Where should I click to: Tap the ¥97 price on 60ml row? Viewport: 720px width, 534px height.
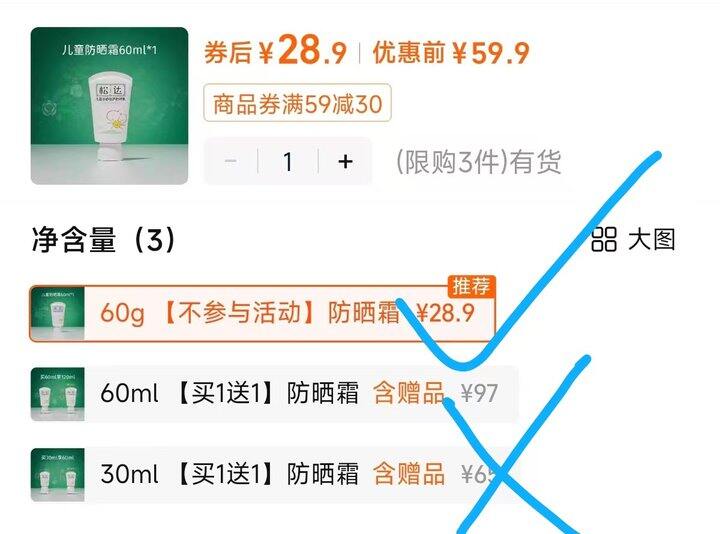[x=479, y=393]
